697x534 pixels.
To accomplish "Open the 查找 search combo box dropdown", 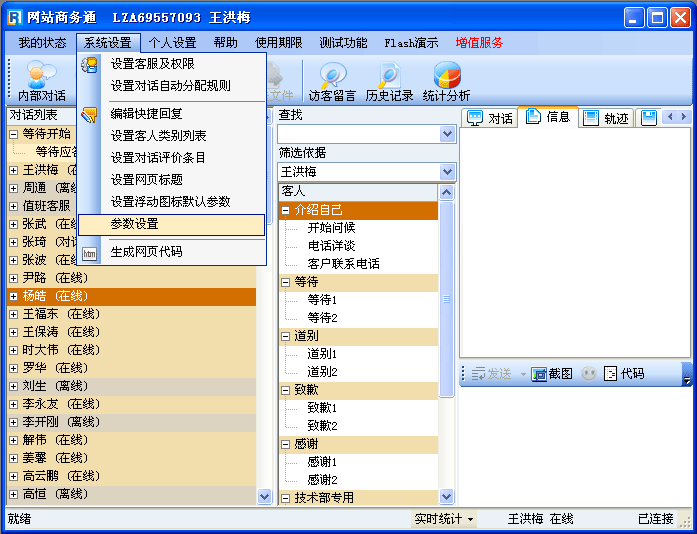I will point(447,134).
